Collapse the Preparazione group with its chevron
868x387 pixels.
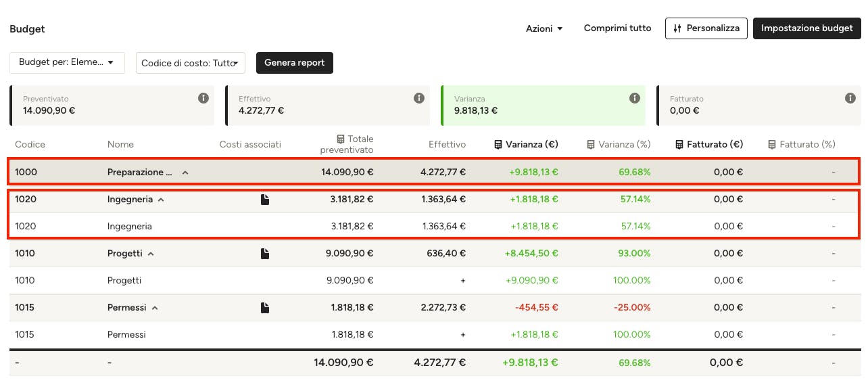pos(185,173)
